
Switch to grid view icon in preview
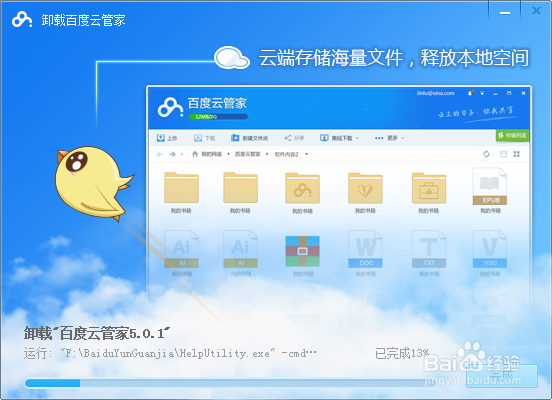coord(516,154)
